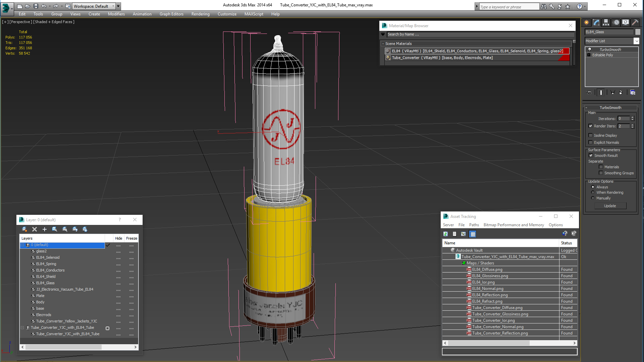644x362 pixels.
Task: Click the favorites star icon in title bar
Action: click(x=568, y=6)
